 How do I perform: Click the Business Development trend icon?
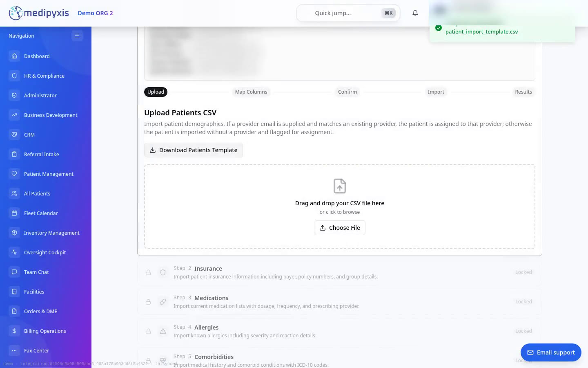pyautogui.click(x=14, y=115)
